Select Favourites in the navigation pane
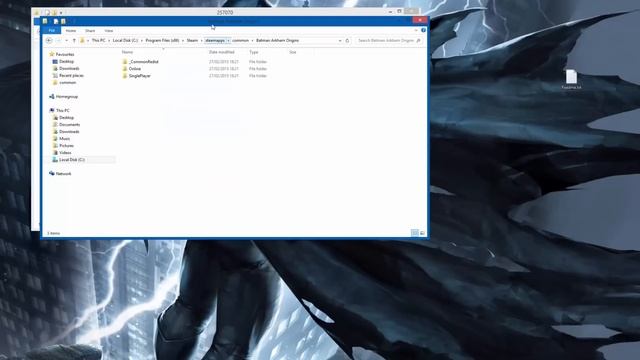This screenshot has width=640, height=360. (65, 54)
